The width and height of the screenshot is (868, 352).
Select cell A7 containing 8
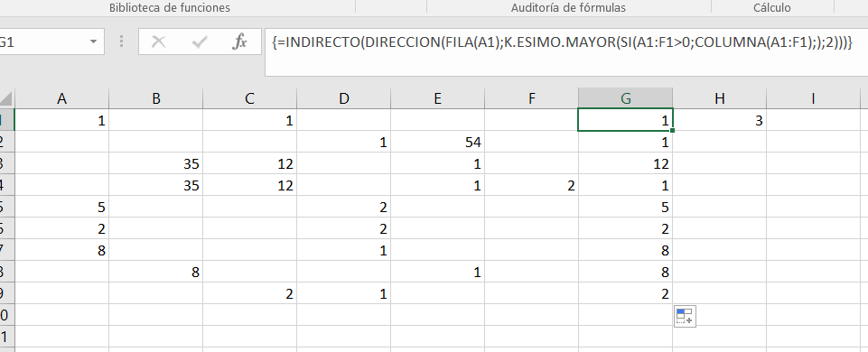tap(62, 250)
